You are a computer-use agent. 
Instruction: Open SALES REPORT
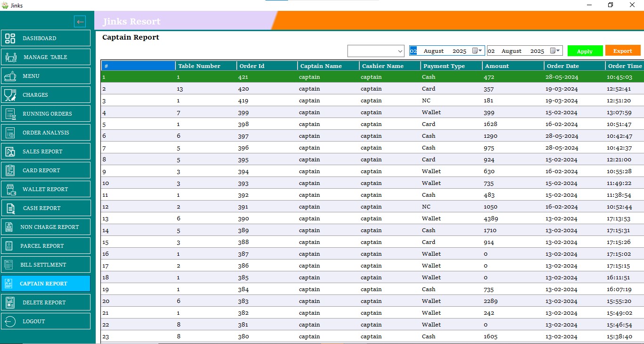coord(46,151)
